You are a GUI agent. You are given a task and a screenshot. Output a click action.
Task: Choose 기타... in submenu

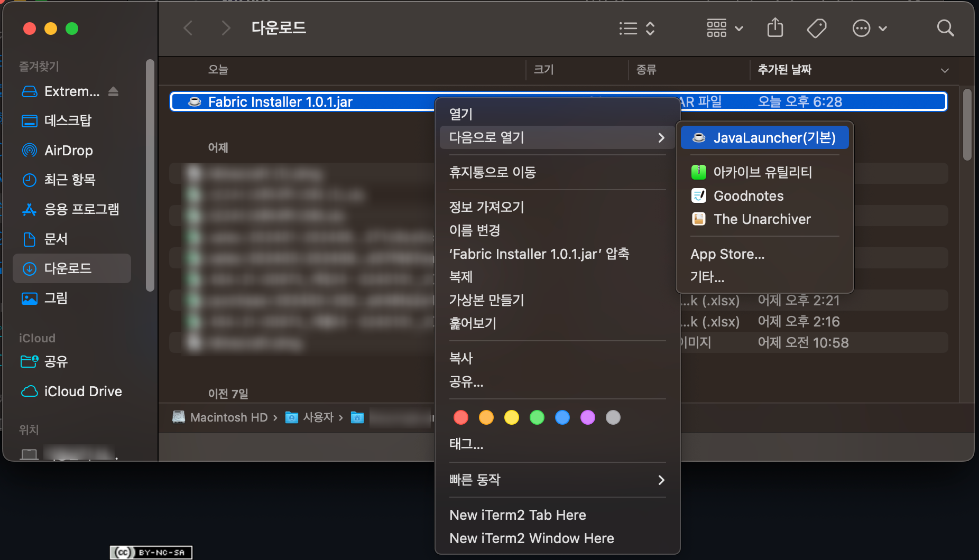[x=765, y=277]
